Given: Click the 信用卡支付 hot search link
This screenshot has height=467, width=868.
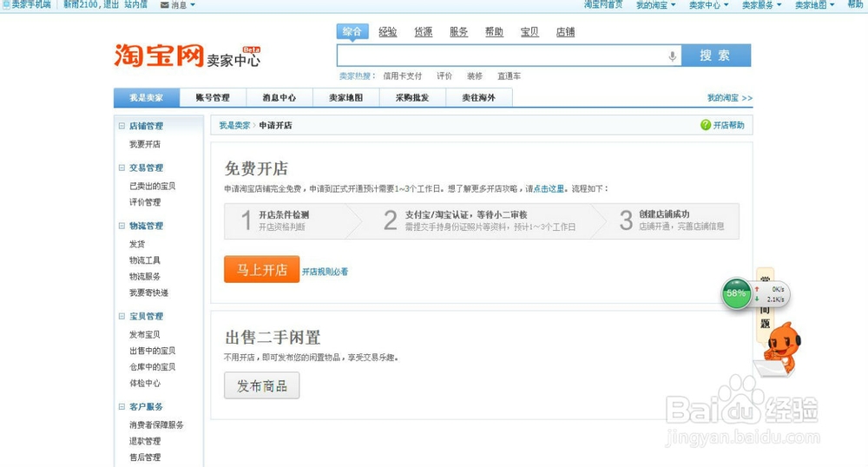Looking at the screenshot, I should (403, 76).
